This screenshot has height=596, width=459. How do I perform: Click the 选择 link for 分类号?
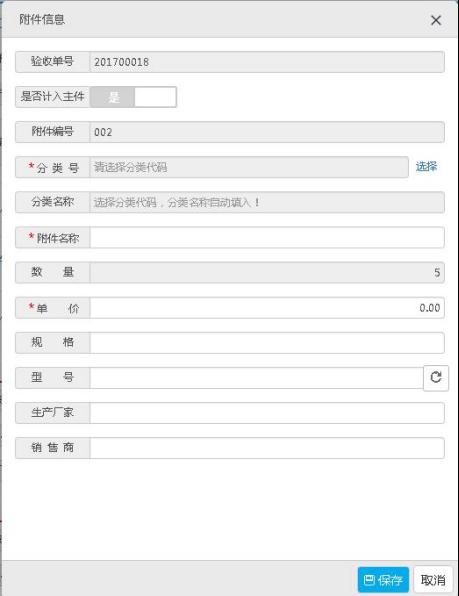(426, 166)
